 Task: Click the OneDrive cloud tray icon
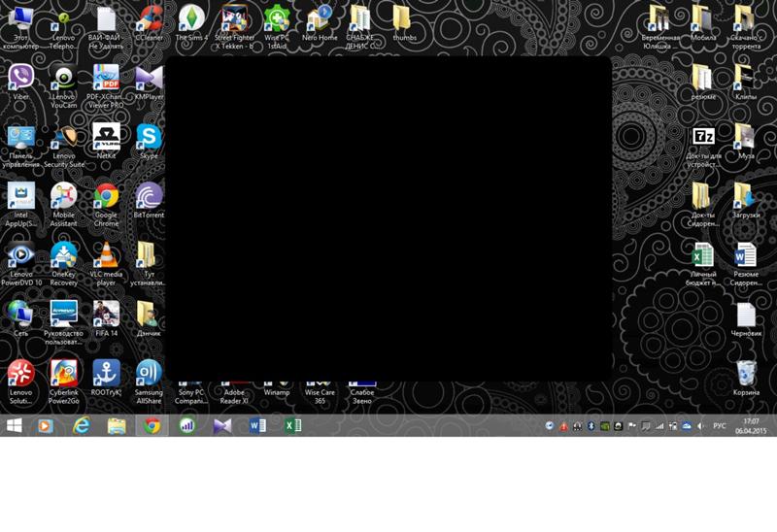point(687,426)
